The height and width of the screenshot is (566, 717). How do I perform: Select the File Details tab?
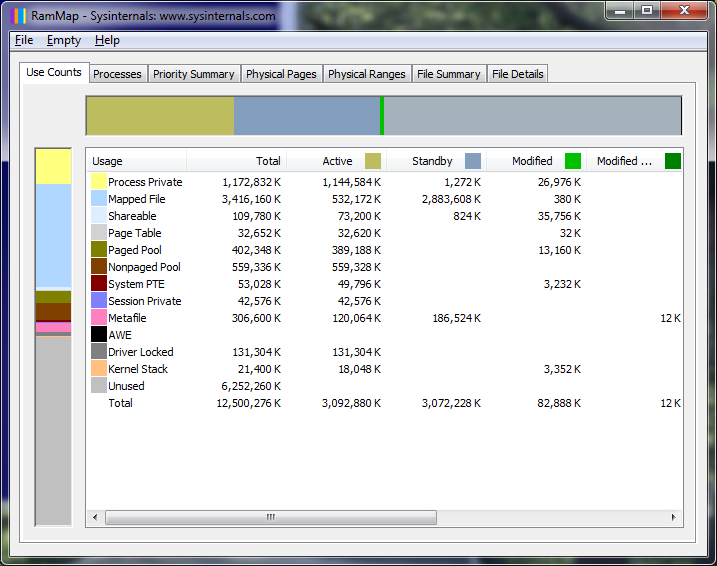[517, 74]
